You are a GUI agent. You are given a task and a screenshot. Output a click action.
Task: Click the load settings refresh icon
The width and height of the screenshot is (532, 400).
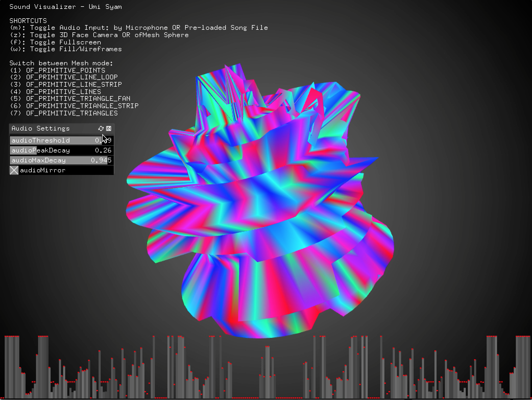101,128
